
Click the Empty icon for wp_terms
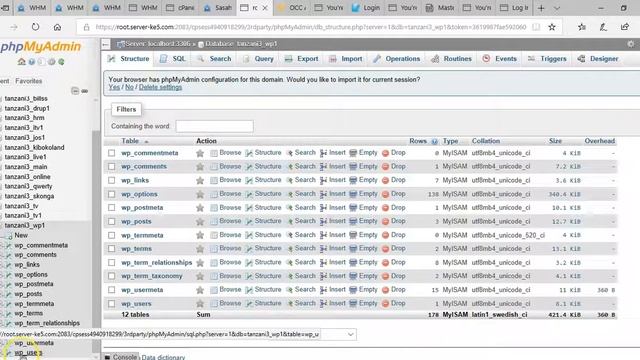coord(353,249)
